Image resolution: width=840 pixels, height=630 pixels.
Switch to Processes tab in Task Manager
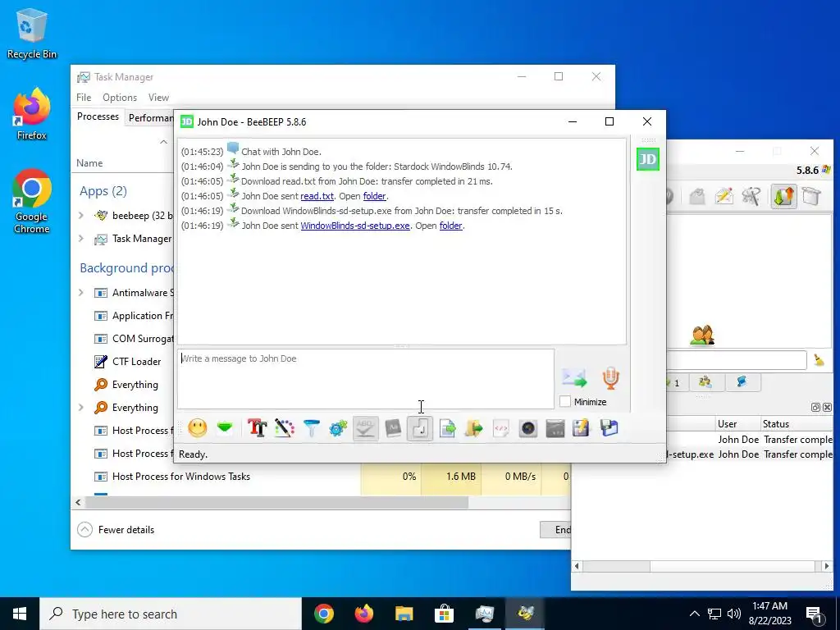click(98, 116)
